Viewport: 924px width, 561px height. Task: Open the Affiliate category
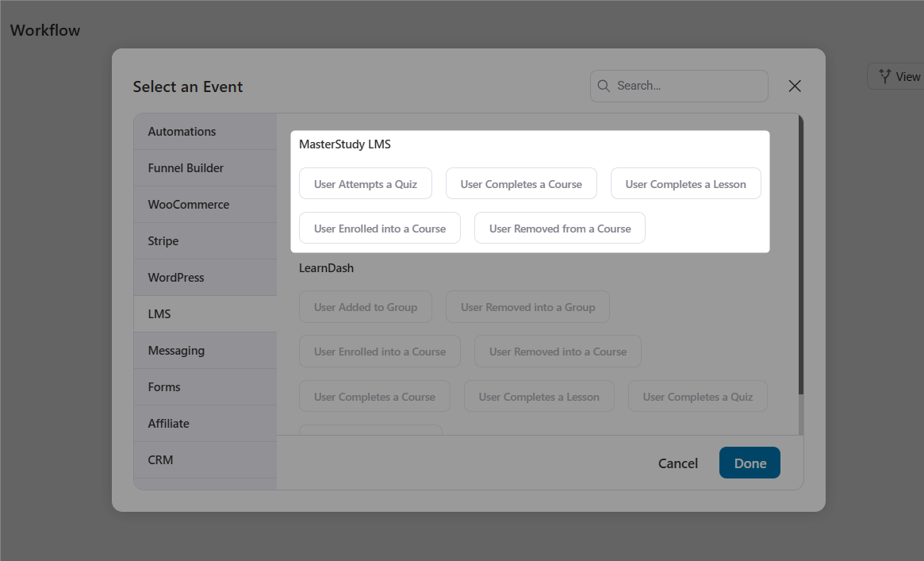205,424
